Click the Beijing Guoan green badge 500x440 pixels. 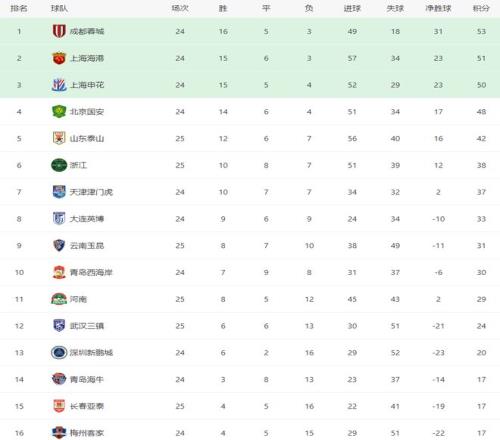(59, 111)
